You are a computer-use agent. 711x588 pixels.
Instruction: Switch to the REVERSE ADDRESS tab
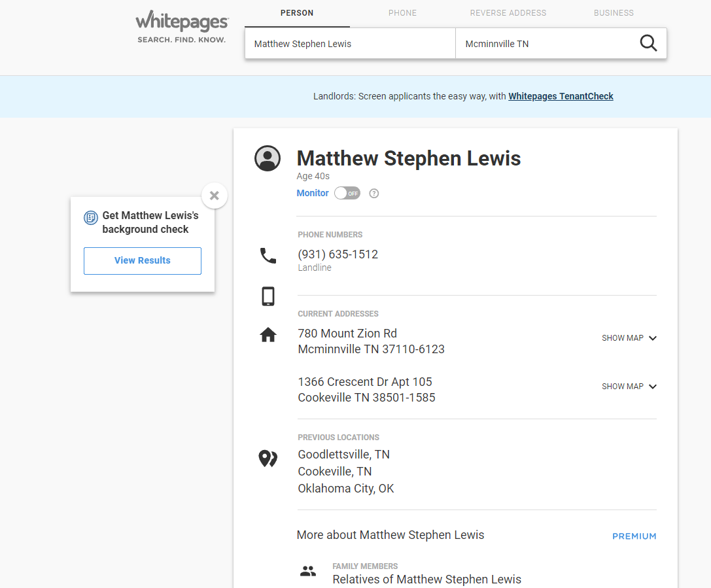pos(508,13)
